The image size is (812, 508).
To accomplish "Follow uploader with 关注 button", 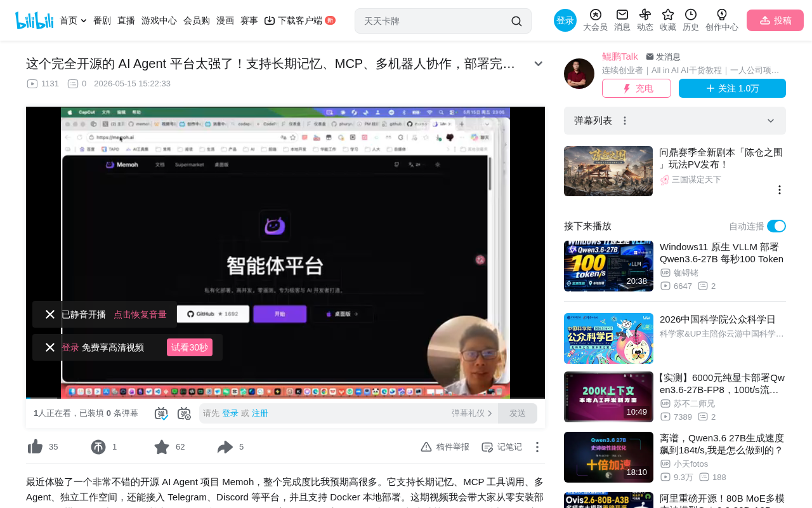I will point(732,88).
